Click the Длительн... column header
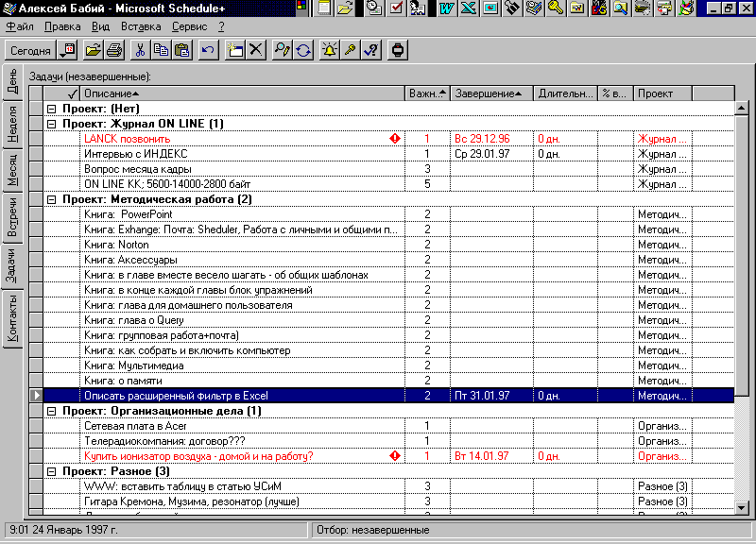The image size is (756, 544). pyautogui.click(x=565, y=93)
